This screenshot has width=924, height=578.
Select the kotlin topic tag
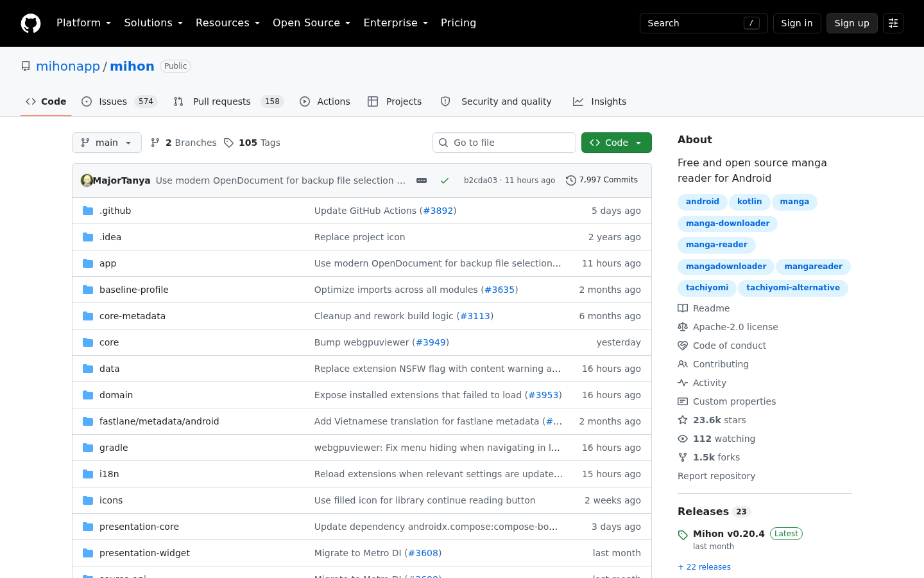pyautogui.click(x=749, y=202)
